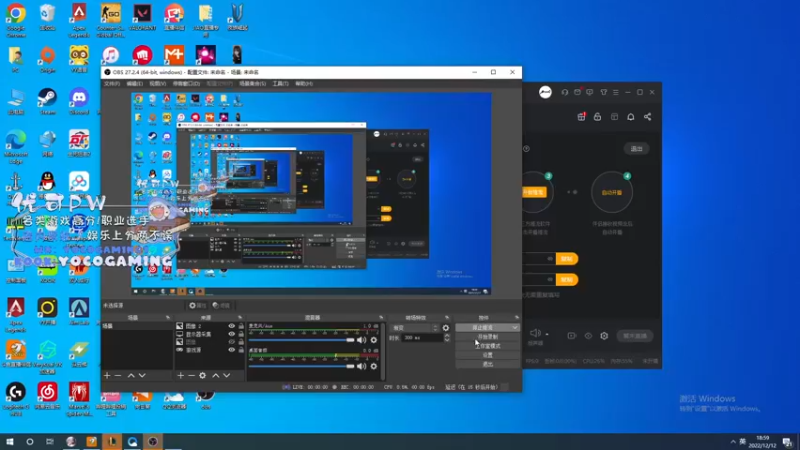
Task: Click the 滤镜 filters button above Scenes
Action: 221,305
